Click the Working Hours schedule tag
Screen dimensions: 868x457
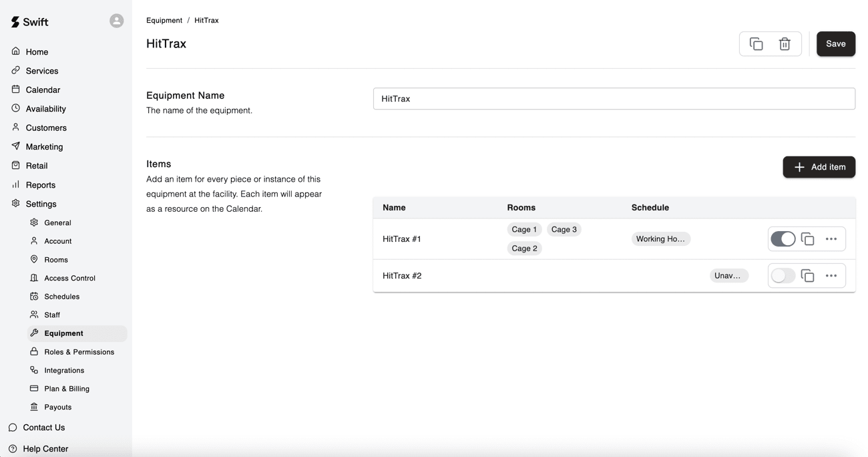[660, 239]
